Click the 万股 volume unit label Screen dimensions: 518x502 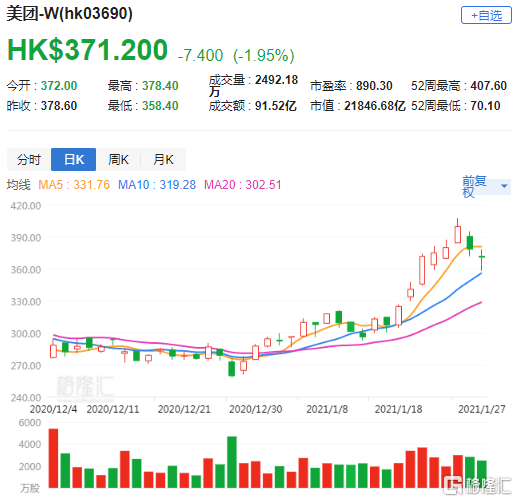click(x=30, y=488)
